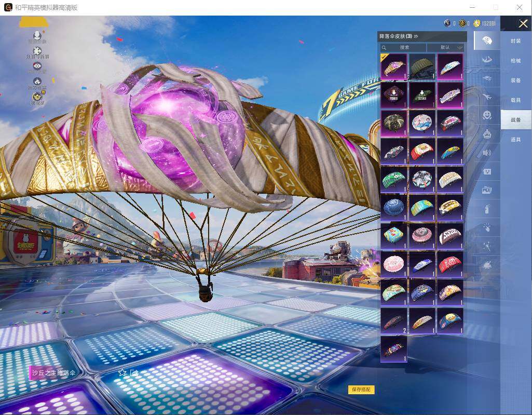This screenshot has height=415, width=532.
Task: Click the smiley face emote category icon
Action: 487,115
